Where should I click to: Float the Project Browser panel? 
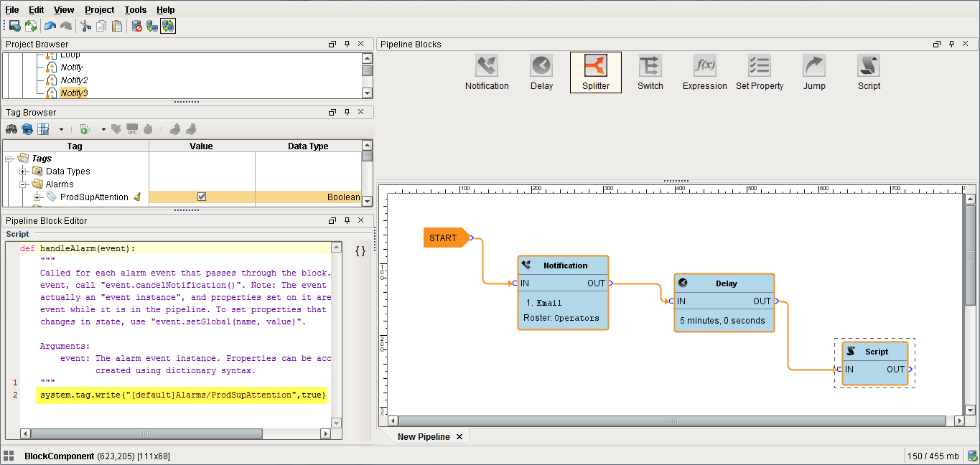pos(332,44)
